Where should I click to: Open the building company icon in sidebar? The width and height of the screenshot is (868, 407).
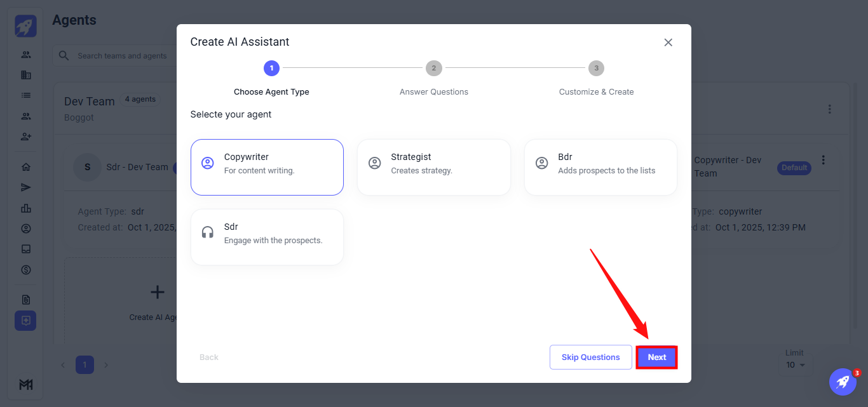pyautogui.click(x=26, y=75)
